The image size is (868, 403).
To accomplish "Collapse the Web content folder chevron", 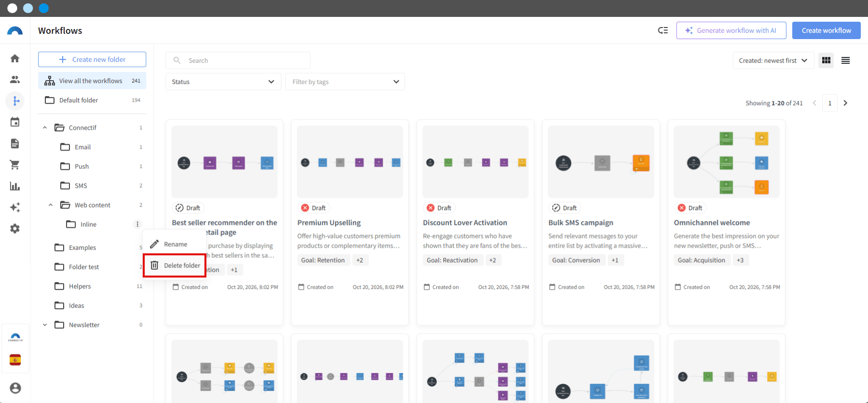I will click(x=51, y=205).
